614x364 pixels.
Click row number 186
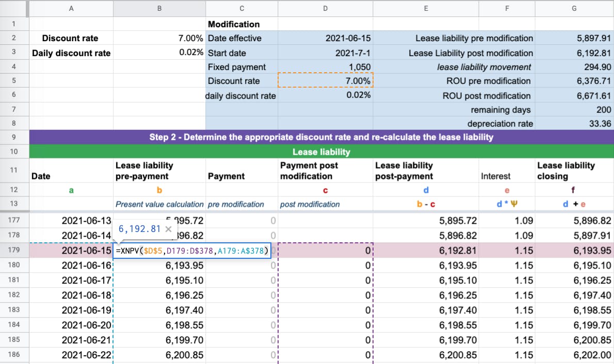[x=13, y=355]
